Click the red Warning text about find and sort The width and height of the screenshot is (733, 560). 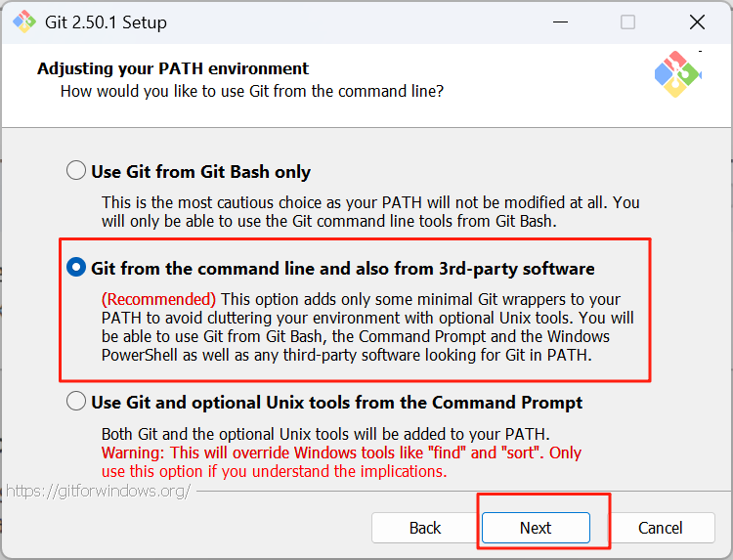click(341, 462)
